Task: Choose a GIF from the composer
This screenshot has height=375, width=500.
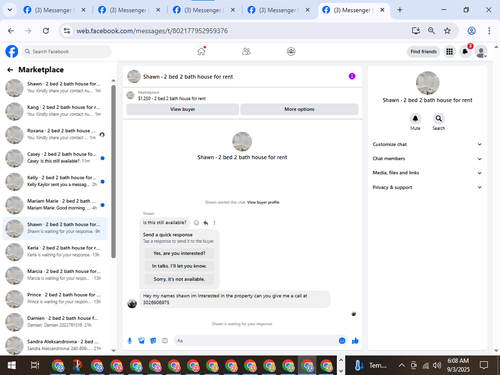Action: tap(165, 341)
